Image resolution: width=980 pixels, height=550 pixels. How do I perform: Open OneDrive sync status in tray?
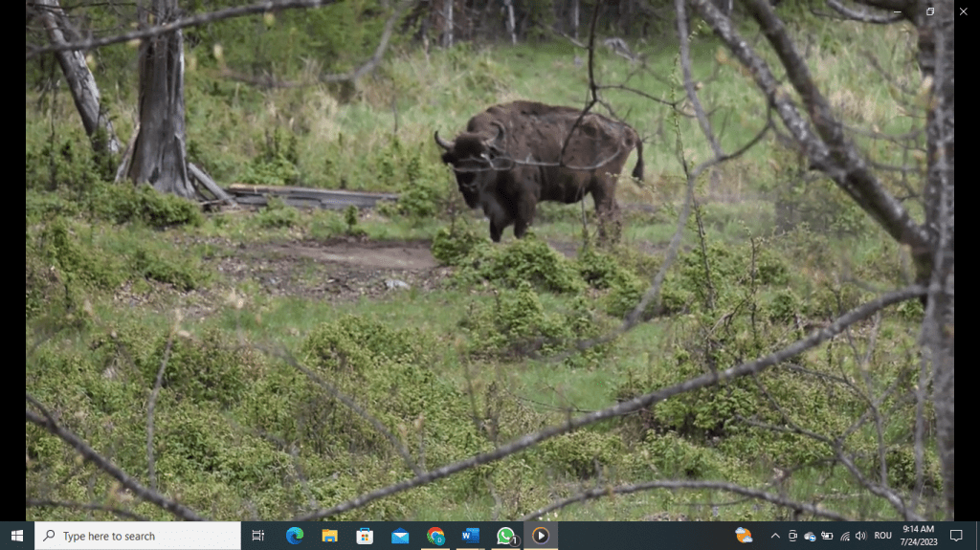coord(810,536)
